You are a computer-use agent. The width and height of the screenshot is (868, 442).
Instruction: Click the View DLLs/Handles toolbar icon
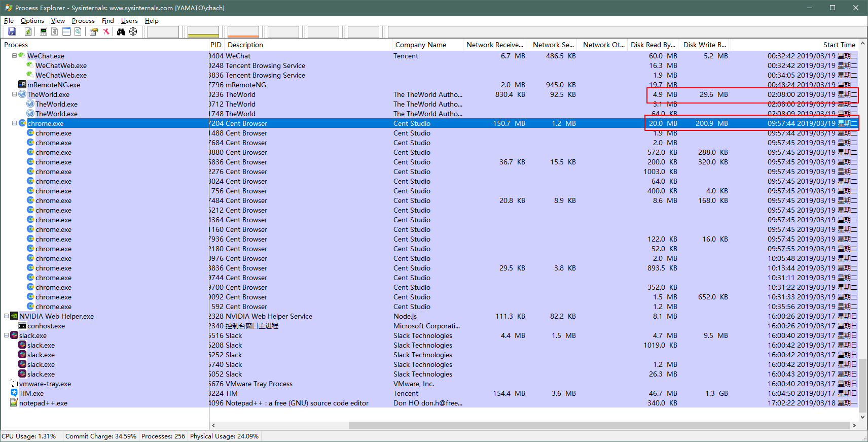coord(78,31)
